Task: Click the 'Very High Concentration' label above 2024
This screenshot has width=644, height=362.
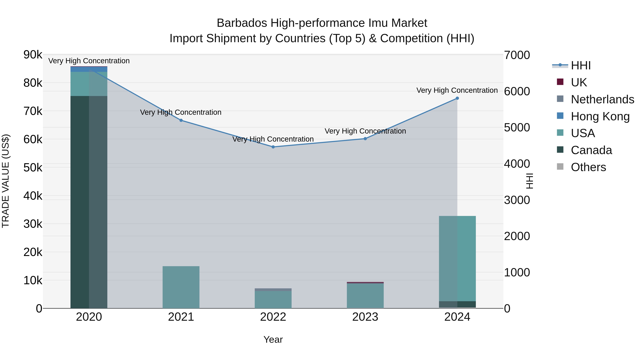Action: point(457,90)
